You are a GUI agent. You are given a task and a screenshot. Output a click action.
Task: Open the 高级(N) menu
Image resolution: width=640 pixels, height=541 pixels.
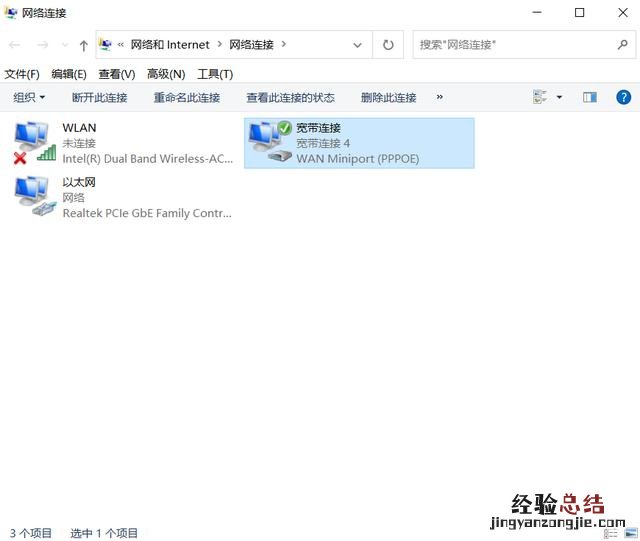tap(166, 74)
